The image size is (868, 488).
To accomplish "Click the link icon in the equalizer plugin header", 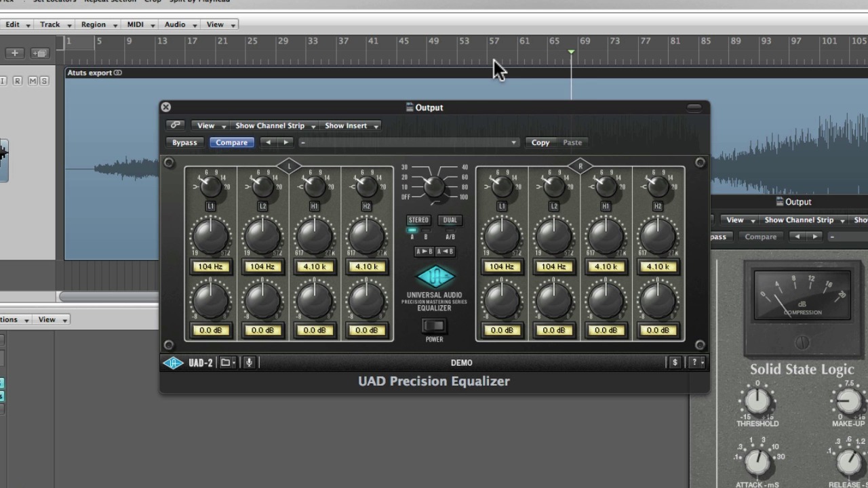I will 176,125.
